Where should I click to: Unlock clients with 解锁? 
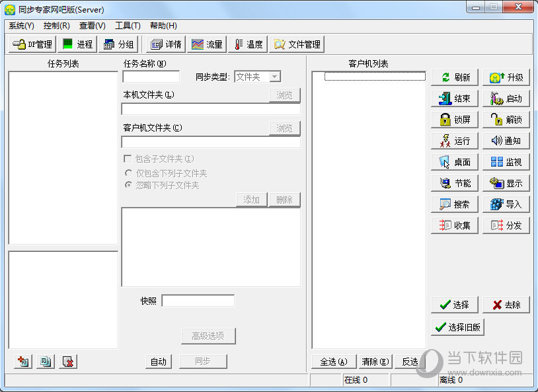click(x=506, y=120)
